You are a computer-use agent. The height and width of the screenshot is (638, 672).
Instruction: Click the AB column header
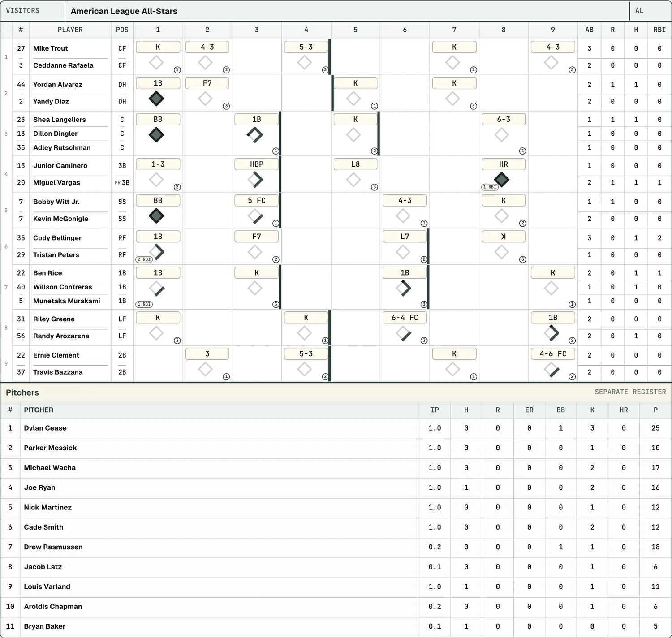pyautogui.click(x=589, y=30)
